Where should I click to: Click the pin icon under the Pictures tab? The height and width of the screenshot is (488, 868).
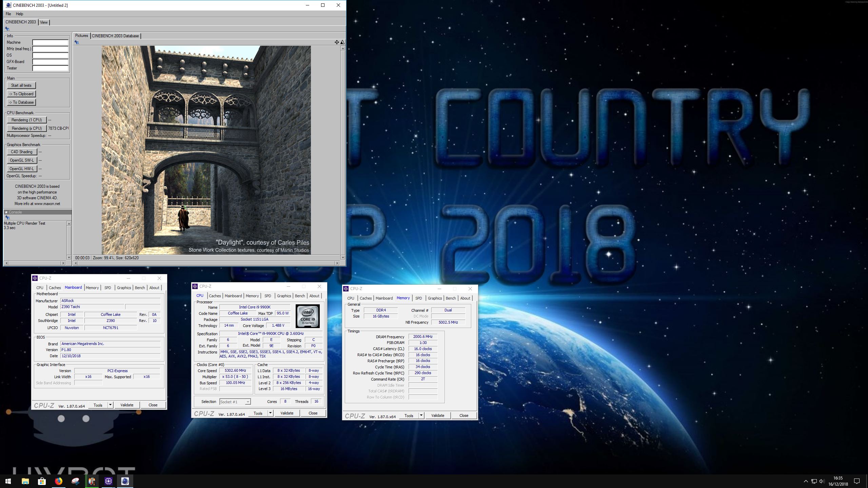click(77, 42)
